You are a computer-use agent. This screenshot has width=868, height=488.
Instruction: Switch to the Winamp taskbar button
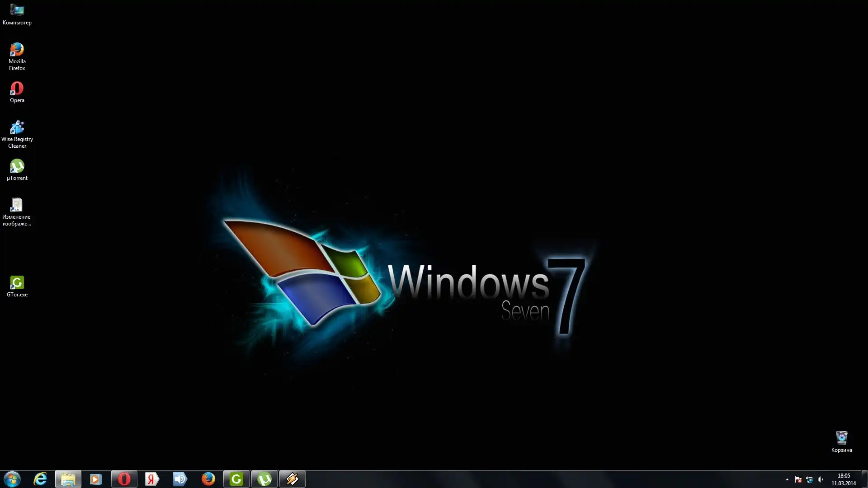pos(292,479)
